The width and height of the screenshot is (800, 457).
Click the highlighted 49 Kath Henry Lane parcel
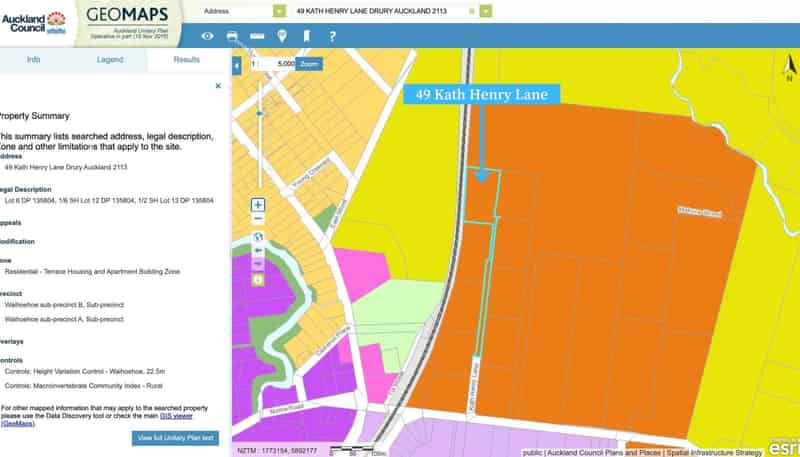[x=480, y=196]
